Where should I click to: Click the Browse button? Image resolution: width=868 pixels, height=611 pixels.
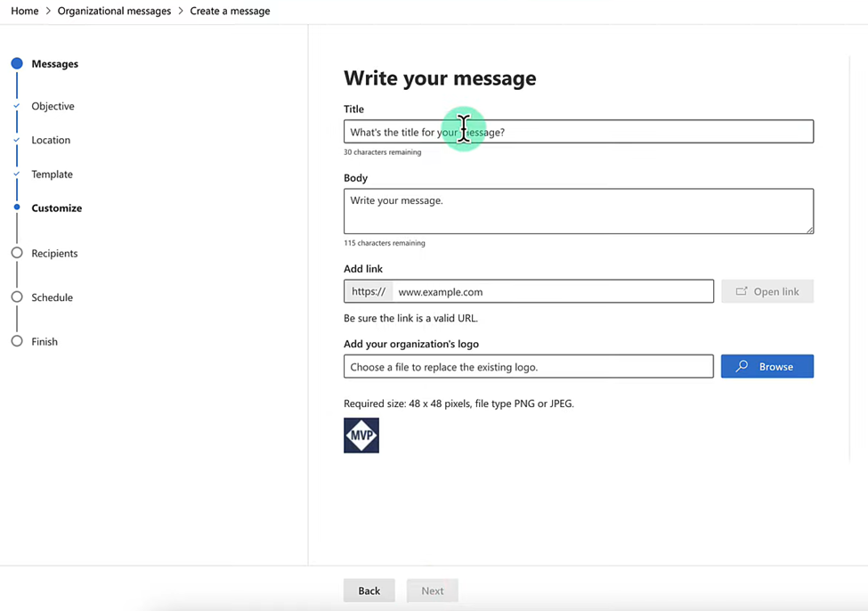pyautogui.click(x=767, y=367)
